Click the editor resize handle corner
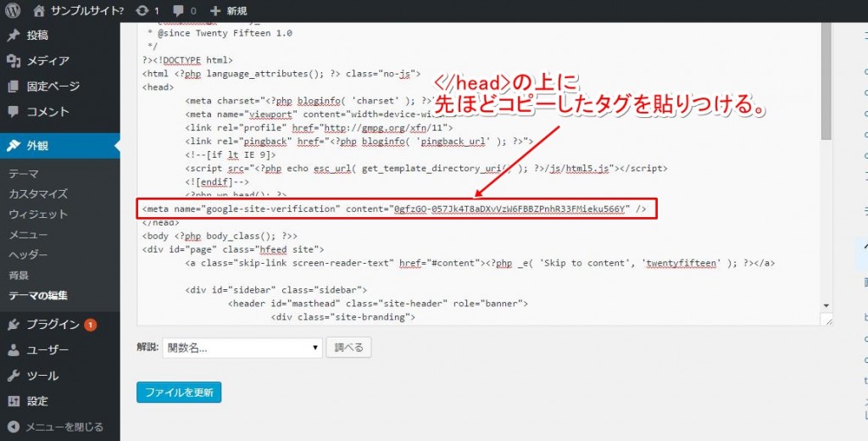This screenshot has height=441, width=868. [x=827, y=321]
